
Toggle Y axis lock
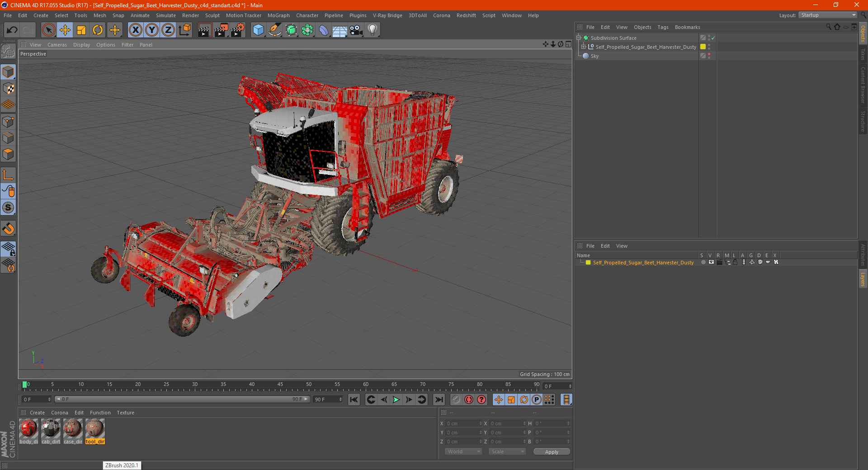point(152,30)
